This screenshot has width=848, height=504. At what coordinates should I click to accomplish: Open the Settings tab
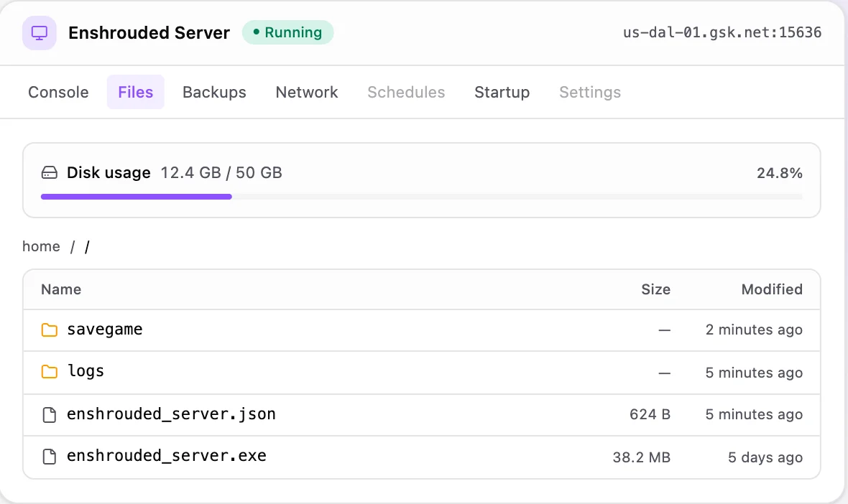click(x=590, y=93)
